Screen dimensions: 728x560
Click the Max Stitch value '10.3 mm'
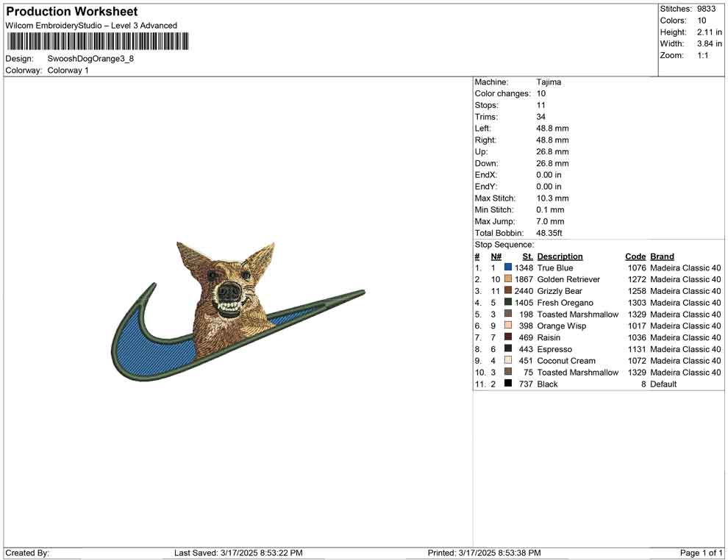pyautogui.click(x=552, y=198)
